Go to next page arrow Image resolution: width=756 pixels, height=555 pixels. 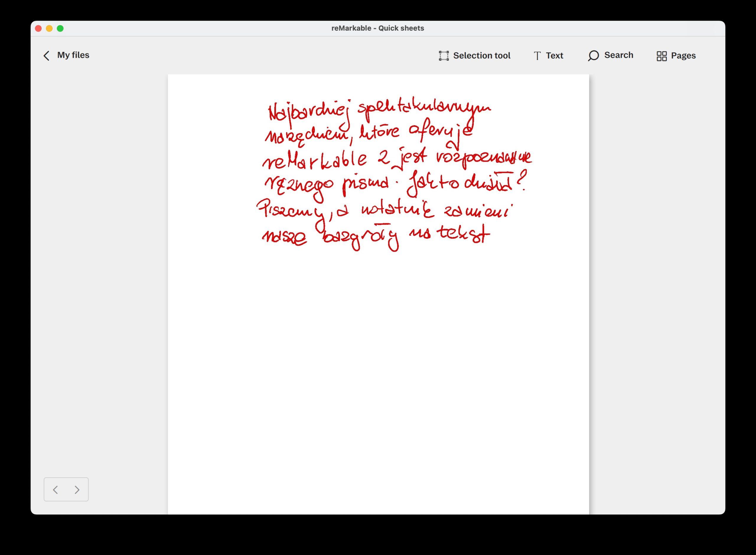click(77, 489)
